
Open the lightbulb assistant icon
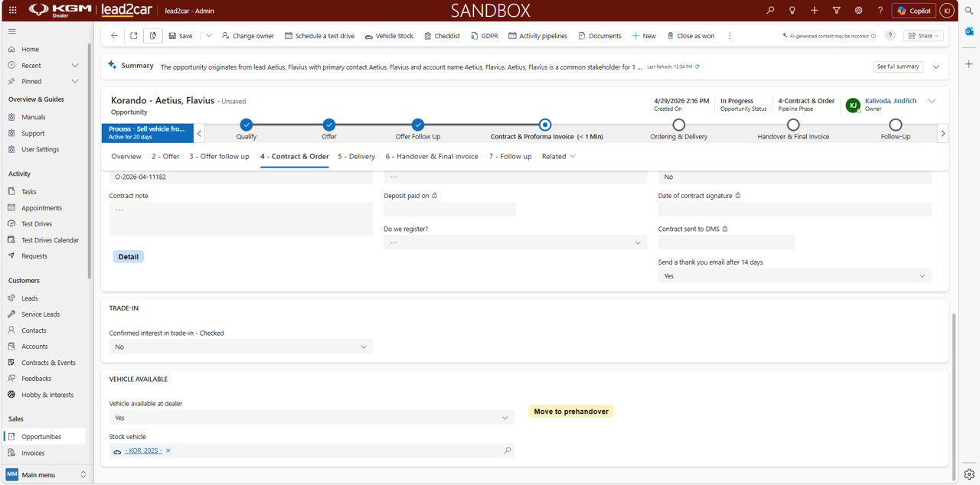792,11
